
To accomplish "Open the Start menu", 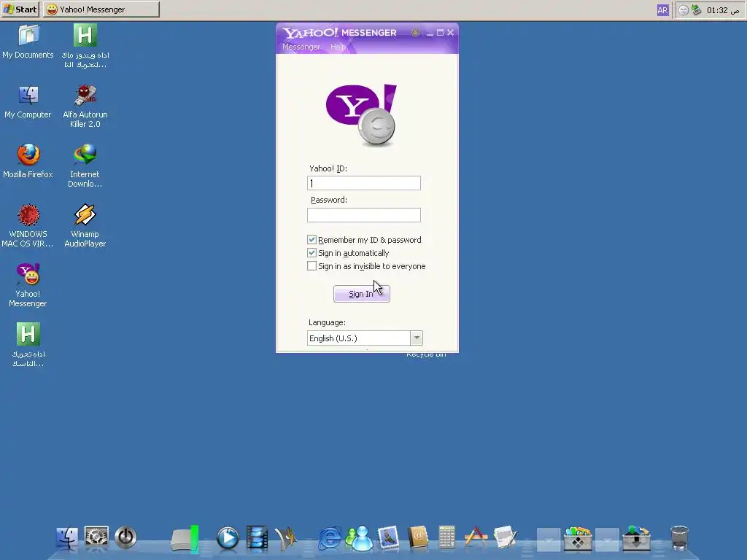I will [x=20, y=9].
